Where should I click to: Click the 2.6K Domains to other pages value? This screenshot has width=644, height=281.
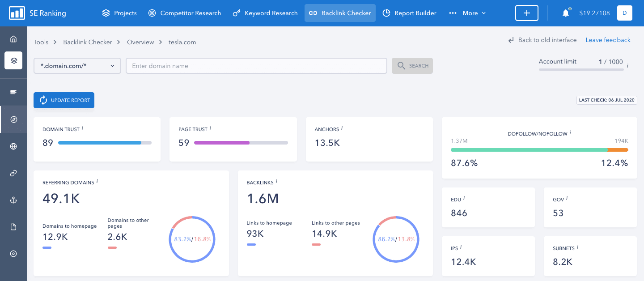[118, 237]
